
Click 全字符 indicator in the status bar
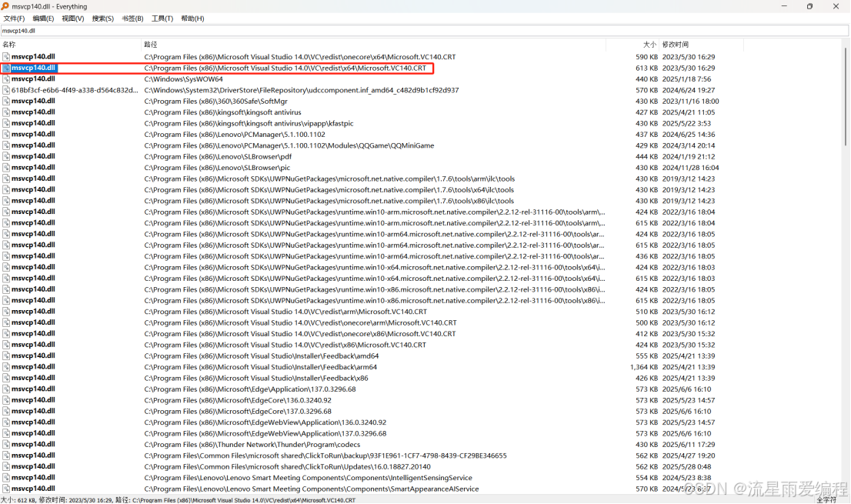(826, 499)
